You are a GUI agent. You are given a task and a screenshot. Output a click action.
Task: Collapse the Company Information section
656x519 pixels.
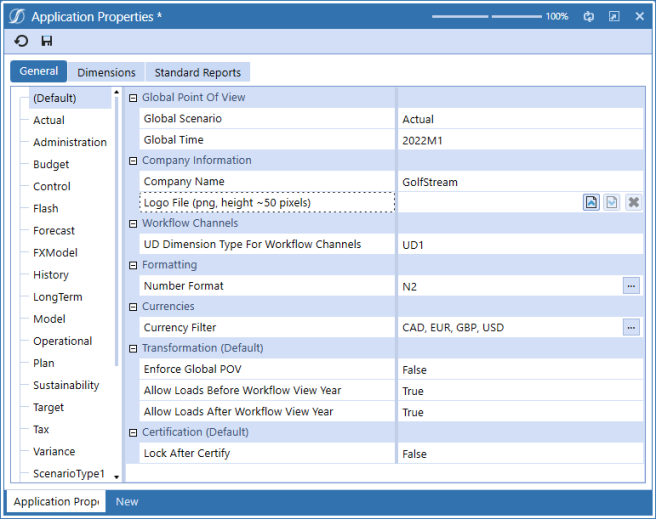click(x=133, y=161)
